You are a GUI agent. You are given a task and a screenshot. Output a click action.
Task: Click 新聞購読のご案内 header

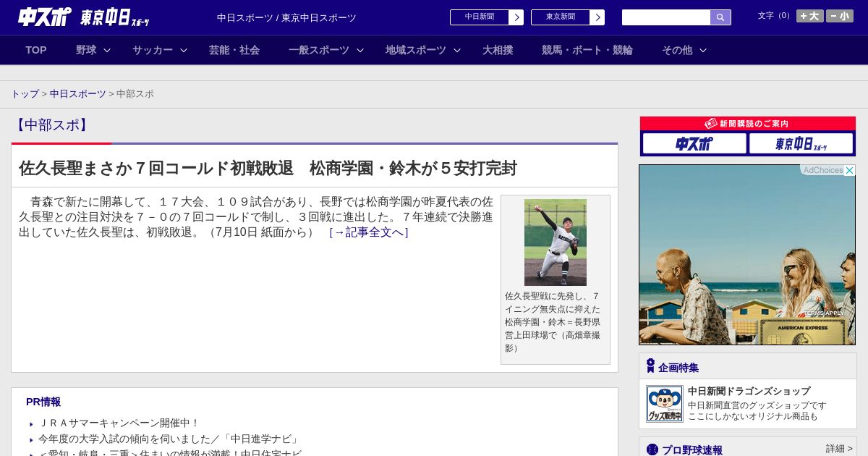747,124
